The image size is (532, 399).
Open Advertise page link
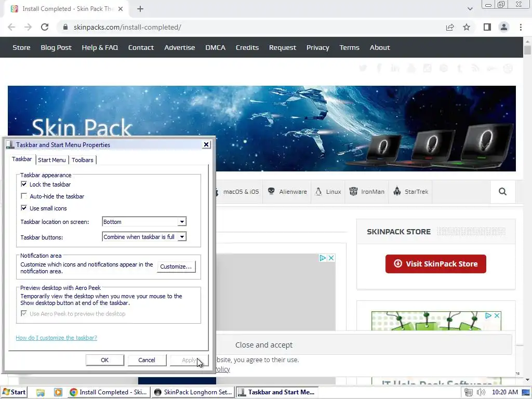pyautogui.click(x=179, y=47)
